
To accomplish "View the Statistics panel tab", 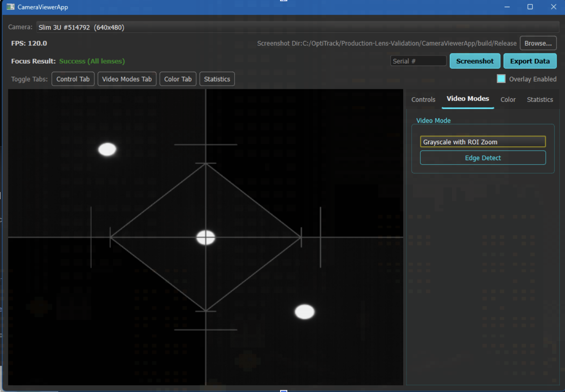I will click(x=540, y=100).
